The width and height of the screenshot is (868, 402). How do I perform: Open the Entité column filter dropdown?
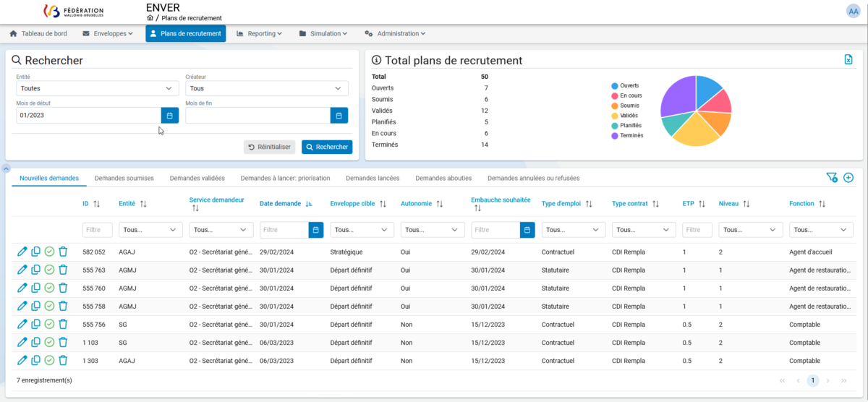pos(150,230)
